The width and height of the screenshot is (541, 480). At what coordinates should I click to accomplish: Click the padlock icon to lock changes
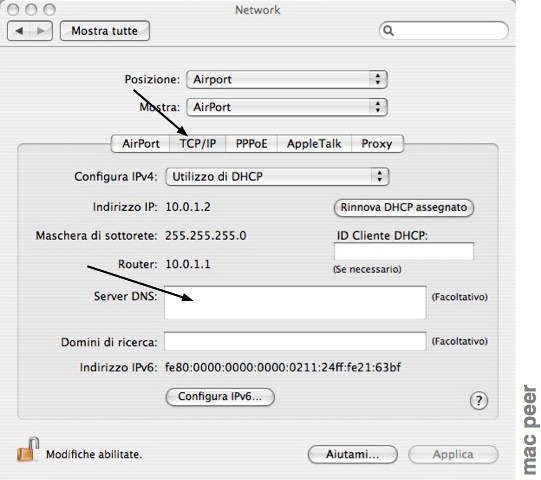click(x=28, y=449)
